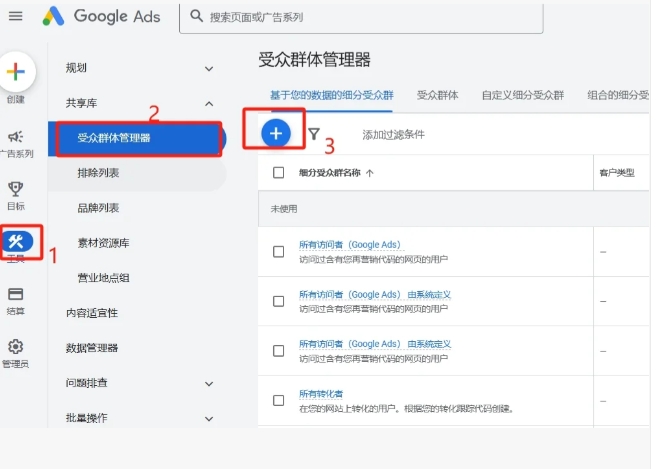The width and height of the screenshot is (656, 469).
Task: Expand the 批量操作 section chevron
Action: tap(209, 419)
